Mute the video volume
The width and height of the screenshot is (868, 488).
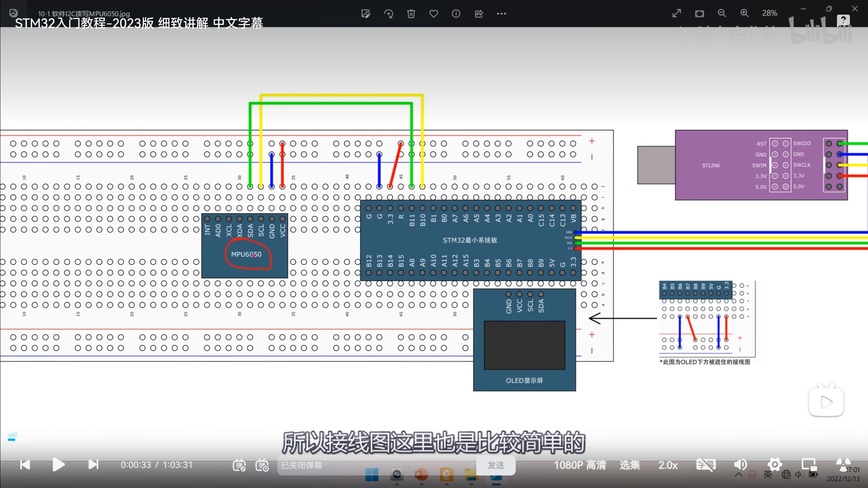click(x=740, y=465)
